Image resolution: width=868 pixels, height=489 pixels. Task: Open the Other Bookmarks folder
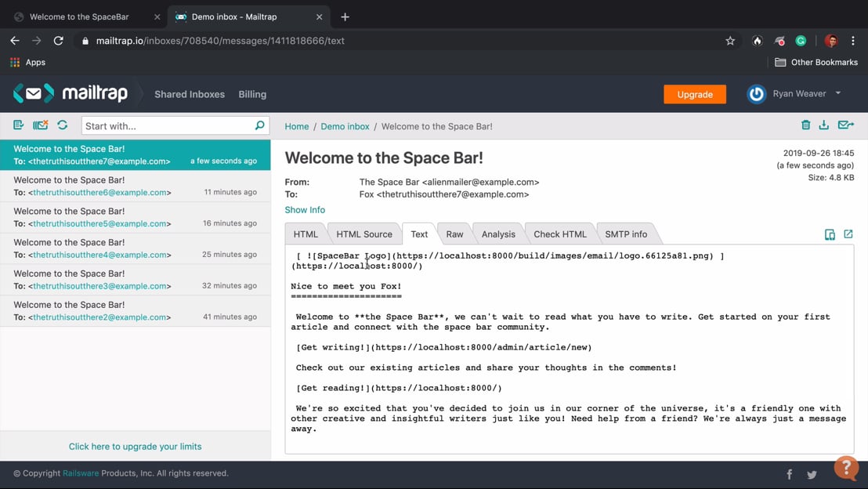tap(816, 62)
